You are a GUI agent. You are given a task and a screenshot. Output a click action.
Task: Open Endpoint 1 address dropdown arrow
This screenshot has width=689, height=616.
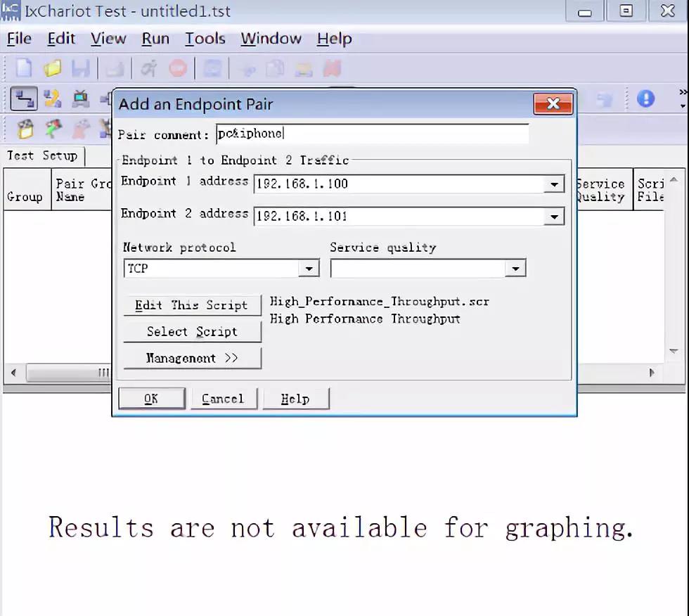tap(554, 184)
